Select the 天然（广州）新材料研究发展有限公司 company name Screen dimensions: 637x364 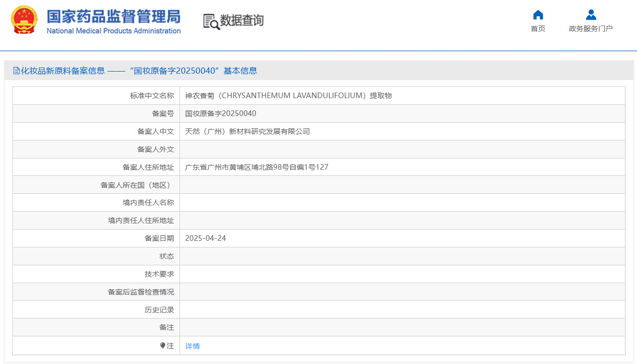click(x=247, y=131)
